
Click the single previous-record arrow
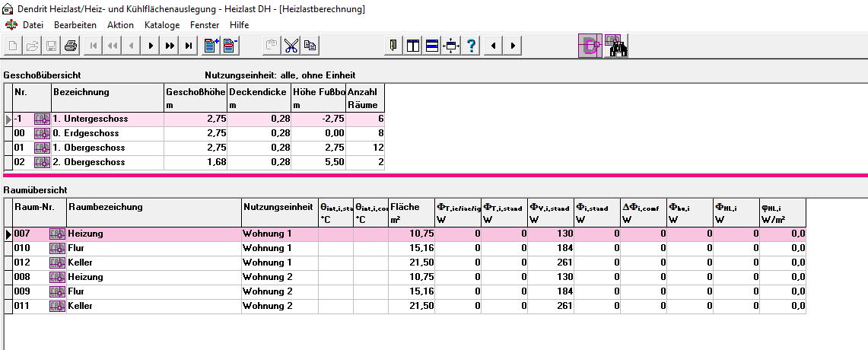(x=131, y=46)
